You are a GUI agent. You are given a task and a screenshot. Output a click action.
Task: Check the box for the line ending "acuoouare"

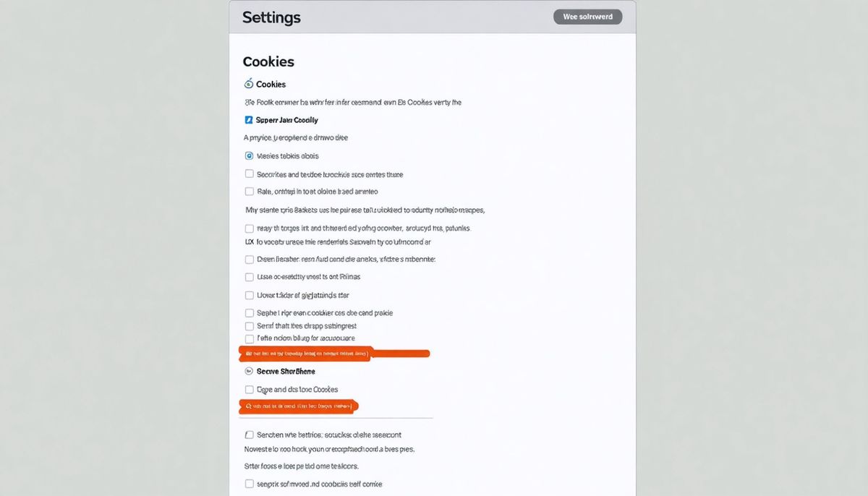[x=250, y=338]
